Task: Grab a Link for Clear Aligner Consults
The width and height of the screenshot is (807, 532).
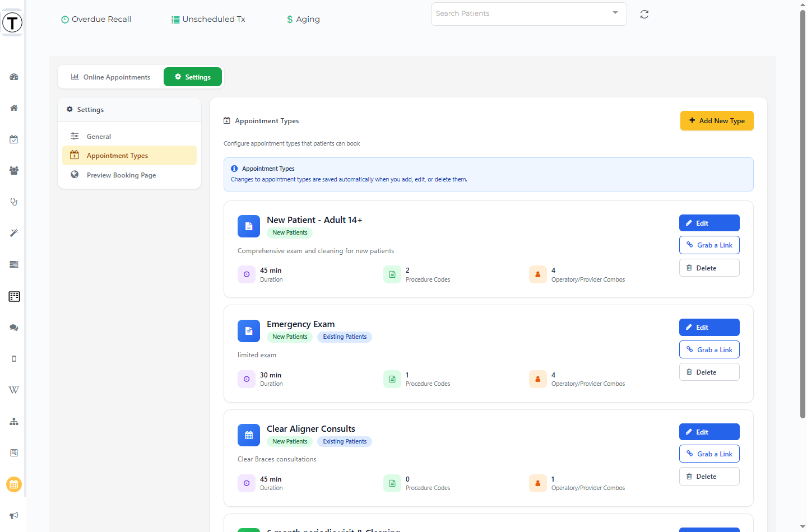Action: point(709,454)
